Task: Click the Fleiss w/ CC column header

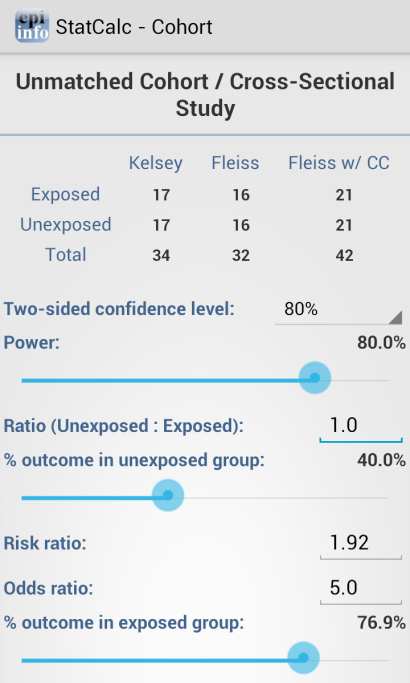Action: click(x=339, y=163)
